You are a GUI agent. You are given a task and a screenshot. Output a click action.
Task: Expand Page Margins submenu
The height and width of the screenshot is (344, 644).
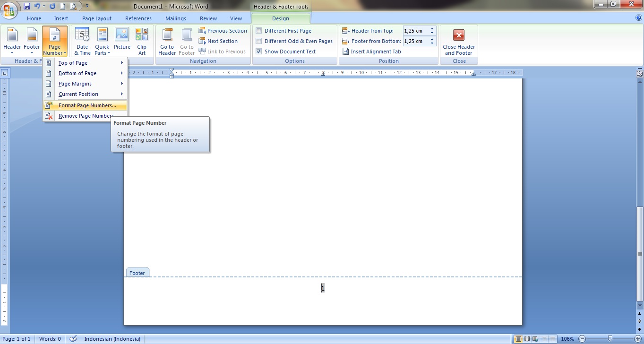tap(85, 84)
